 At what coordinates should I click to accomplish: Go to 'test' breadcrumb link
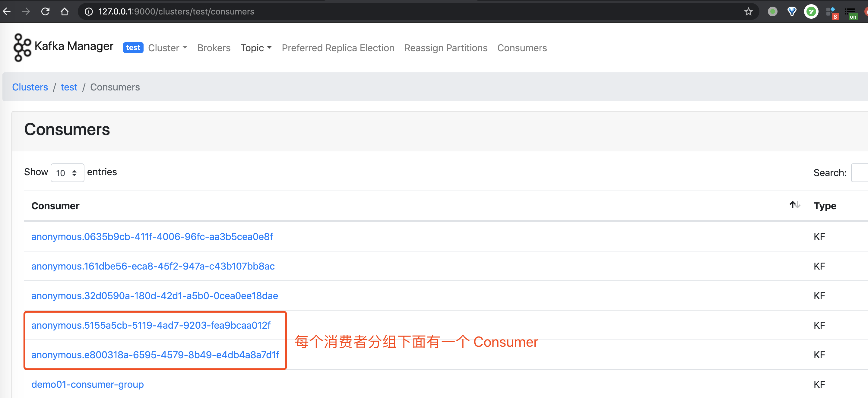point(69,87)
